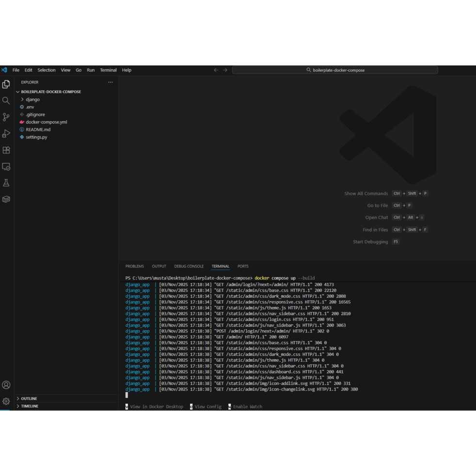Click the .env file gear icon
Viewport: 476px width, 476px height.
(x=22, y=107)
